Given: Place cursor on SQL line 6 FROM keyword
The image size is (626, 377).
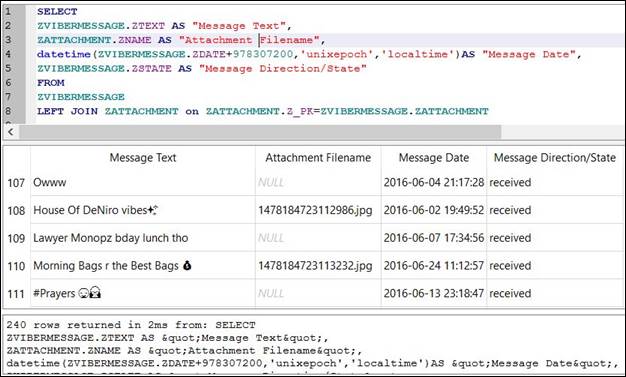Looking at the screenshot, I should (51, 83).
